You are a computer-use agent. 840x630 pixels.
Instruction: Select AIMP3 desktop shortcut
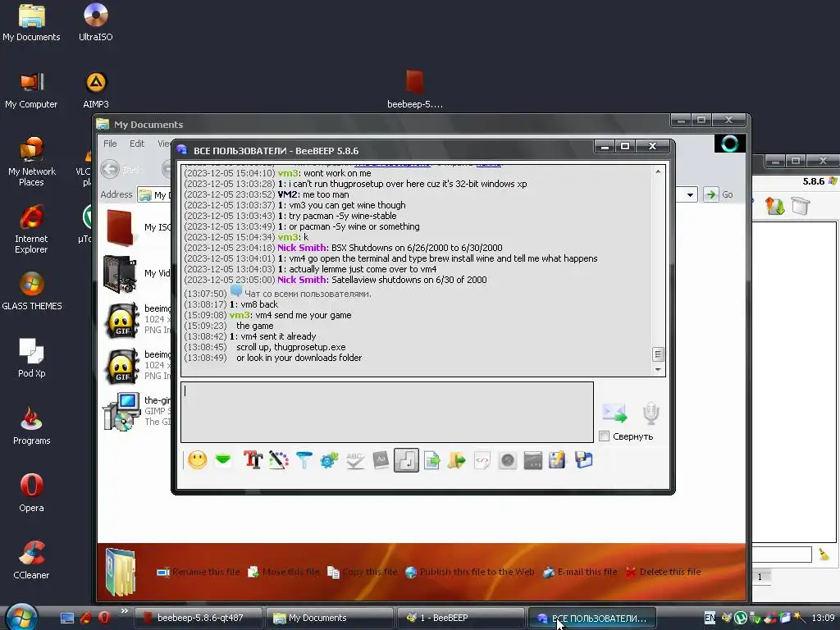[95, 90]
